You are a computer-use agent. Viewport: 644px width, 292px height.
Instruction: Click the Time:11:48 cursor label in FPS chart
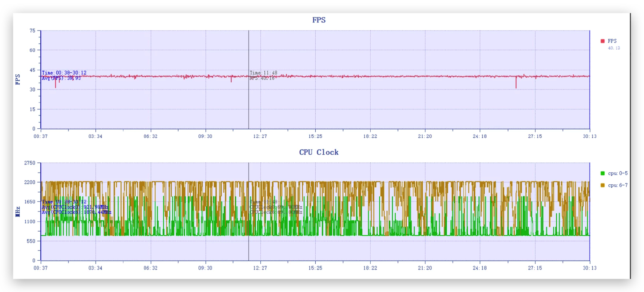[263, 73]
